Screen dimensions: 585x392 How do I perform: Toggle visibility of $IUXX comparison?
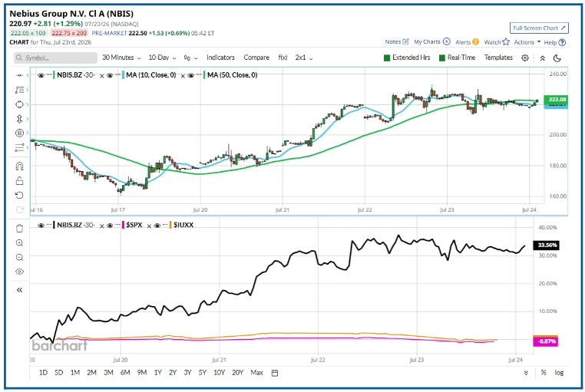point(157,225)
